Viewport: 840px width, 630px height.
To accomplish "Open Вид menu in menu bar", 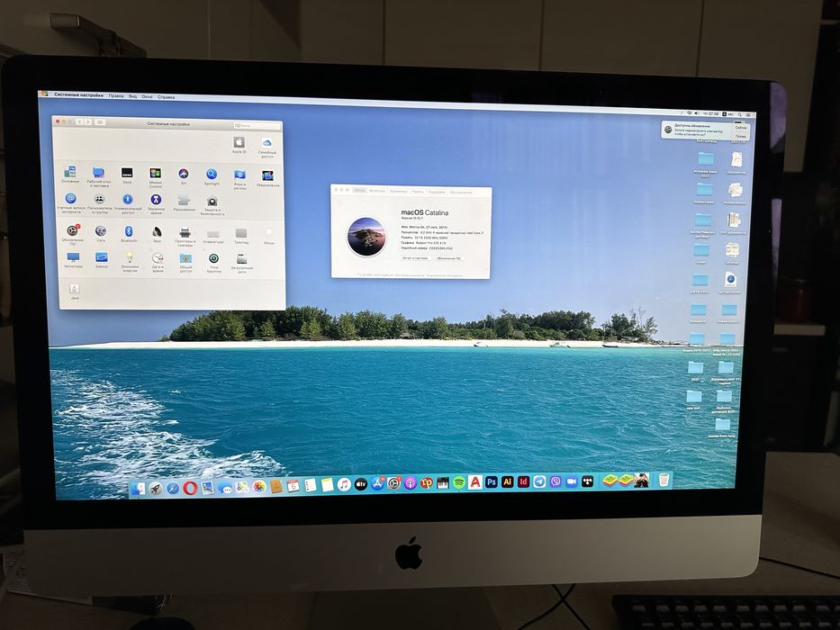I will pyautogui.click(x=133, y=96).
